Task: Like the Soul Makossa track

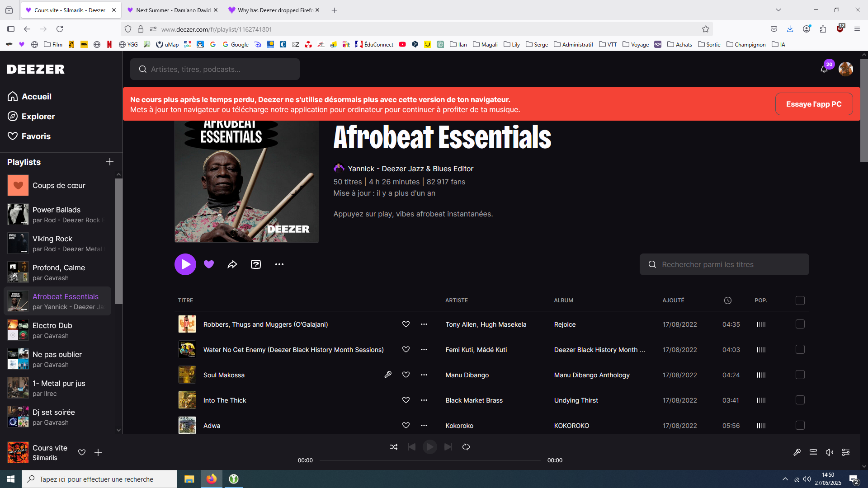Action: pos(406,375)
